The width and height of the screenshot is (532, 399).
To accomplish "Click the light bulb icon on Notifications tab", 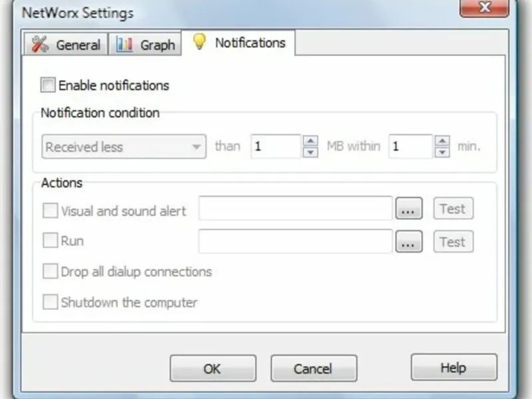I will coord(199,42).
